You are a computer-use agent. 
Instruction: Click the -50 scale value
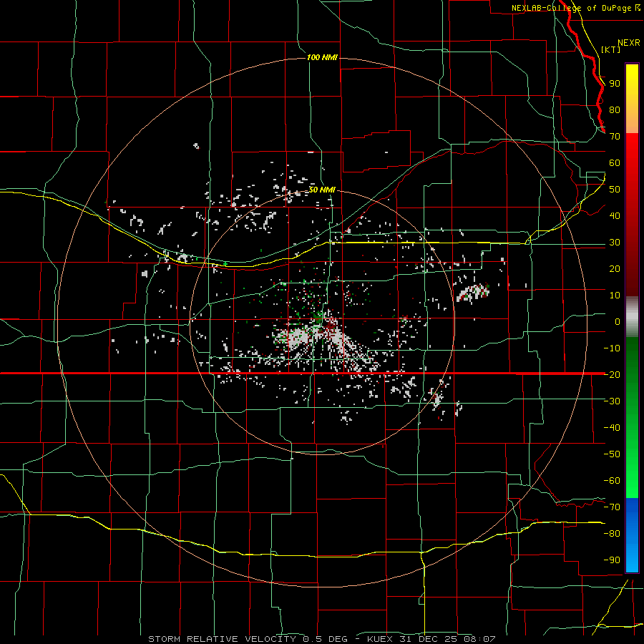click(612, 454)
